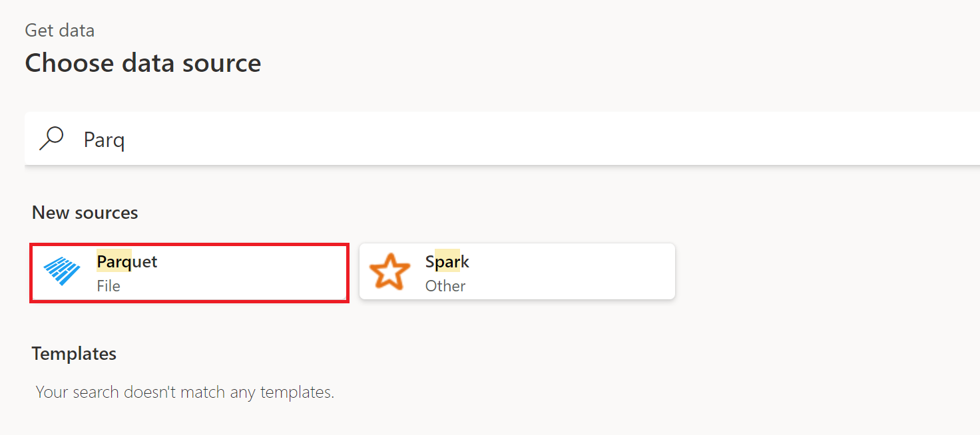Screen dimensions: 980x435
Task: Click the "Choose data source" title
Action: click(143, 63)
